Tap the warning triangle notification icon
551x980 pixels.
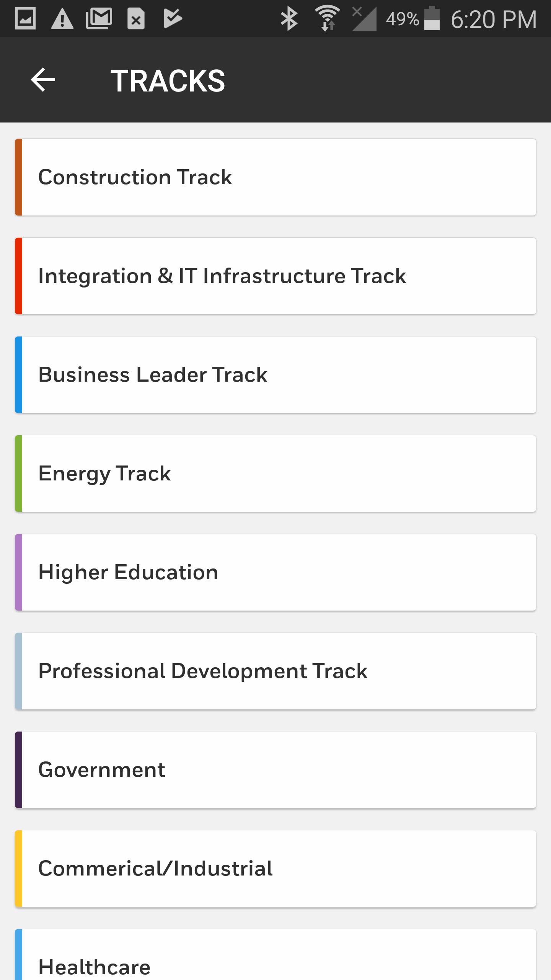click(62, 19)
